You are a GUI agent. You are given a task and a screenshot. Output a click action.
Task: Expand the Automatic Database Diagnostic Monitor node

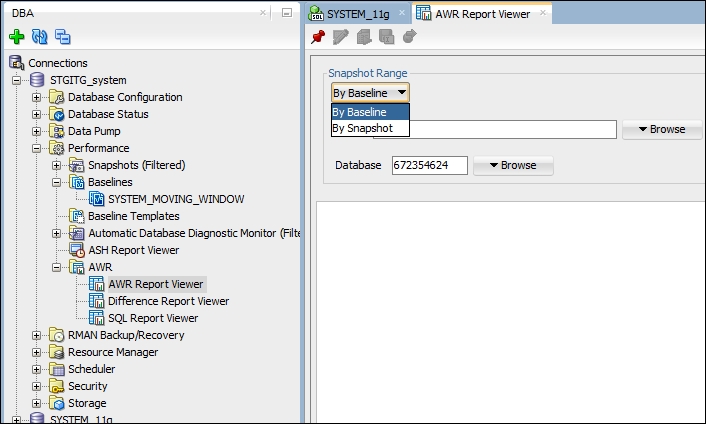pos(56,233)
